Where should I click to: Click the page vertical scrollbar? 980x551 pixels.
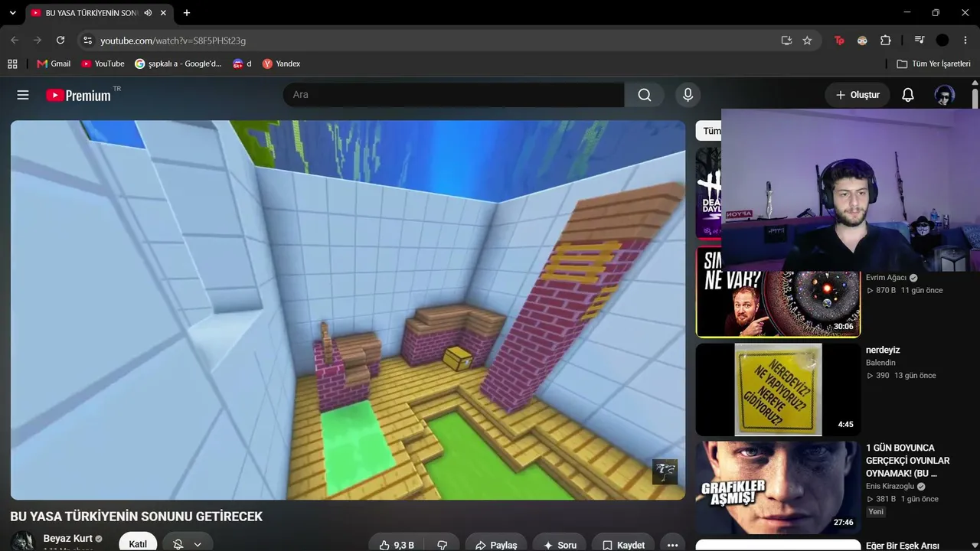point(975,99)
